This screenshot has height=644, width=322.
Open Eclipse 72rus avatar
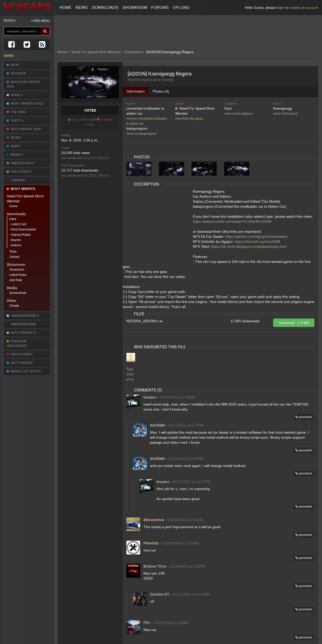click(133, 571)
